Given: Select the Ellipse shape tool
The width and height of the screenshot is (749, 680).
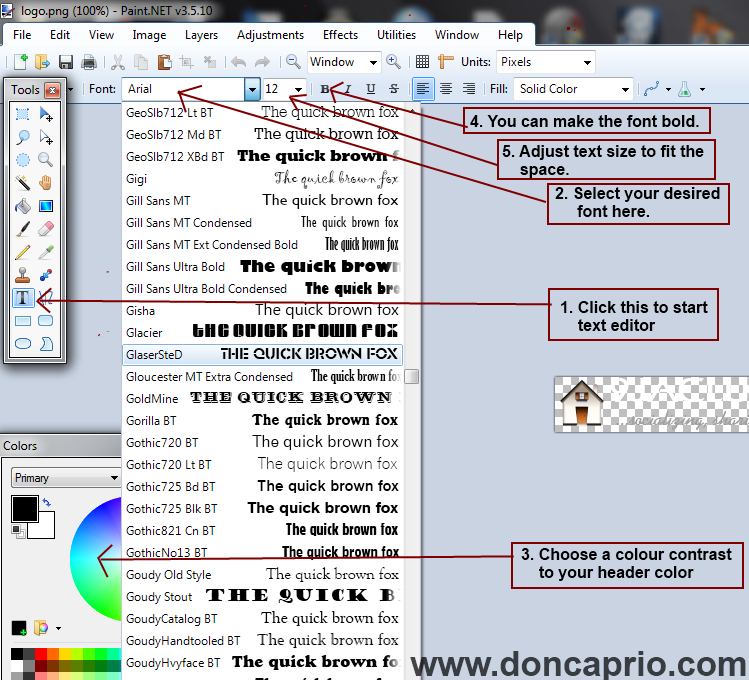Looking at the screenshot, I should (22, 343).
